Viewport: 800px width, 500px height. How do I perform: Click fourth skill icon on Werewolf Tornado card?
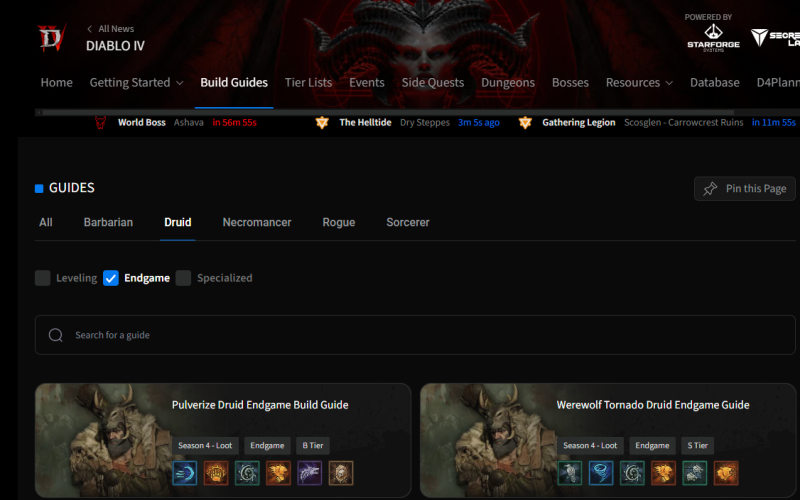click(663, 473)
